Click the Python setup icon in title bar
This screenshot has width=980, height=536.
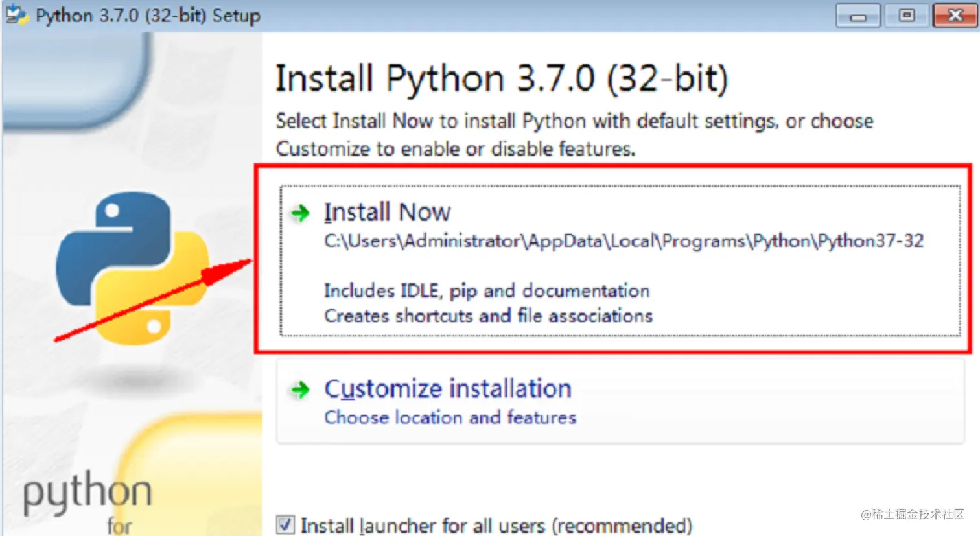click(16, 15)
